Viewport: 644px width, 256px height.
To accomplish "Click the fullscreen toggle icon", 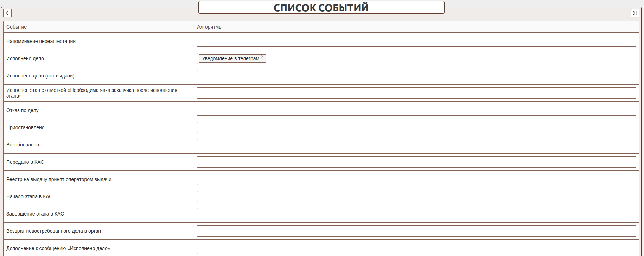I will pos(635,13).
